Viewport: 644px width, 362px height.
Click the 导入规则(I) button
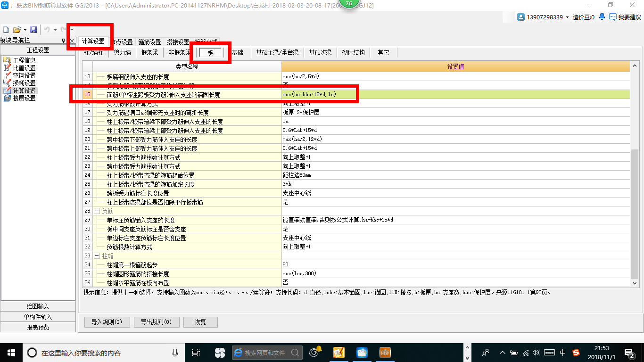pyautogui.click(x=107, y=322)
